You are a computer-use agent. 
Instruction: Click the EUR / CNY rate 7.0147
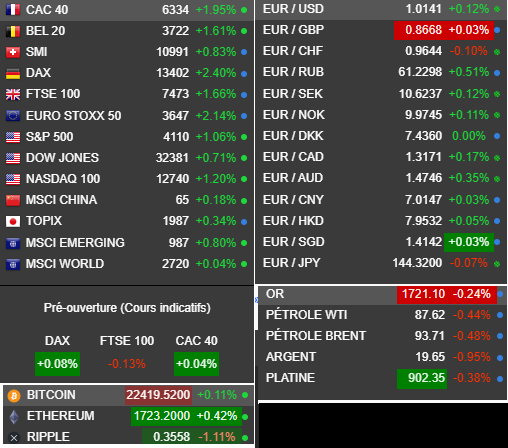pyautogui.click(x=424, y=200)
